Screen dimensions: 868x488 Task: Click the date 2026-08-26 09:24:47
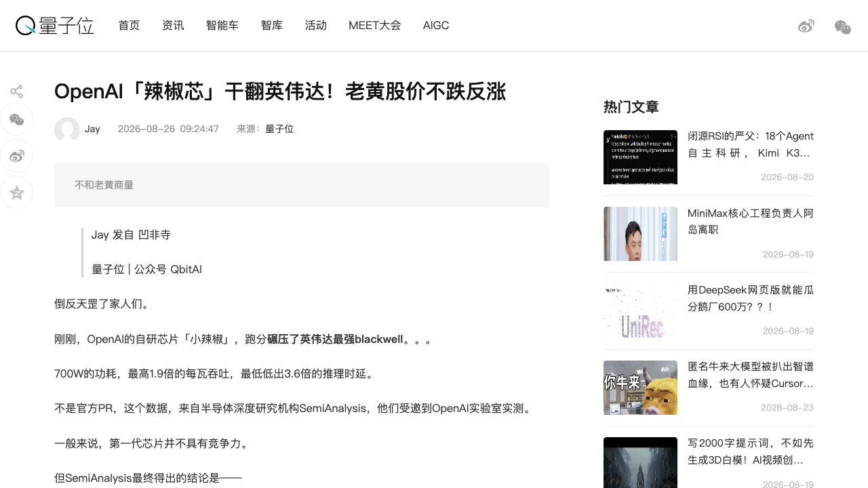pyautogui.click(x=168, y=129)
